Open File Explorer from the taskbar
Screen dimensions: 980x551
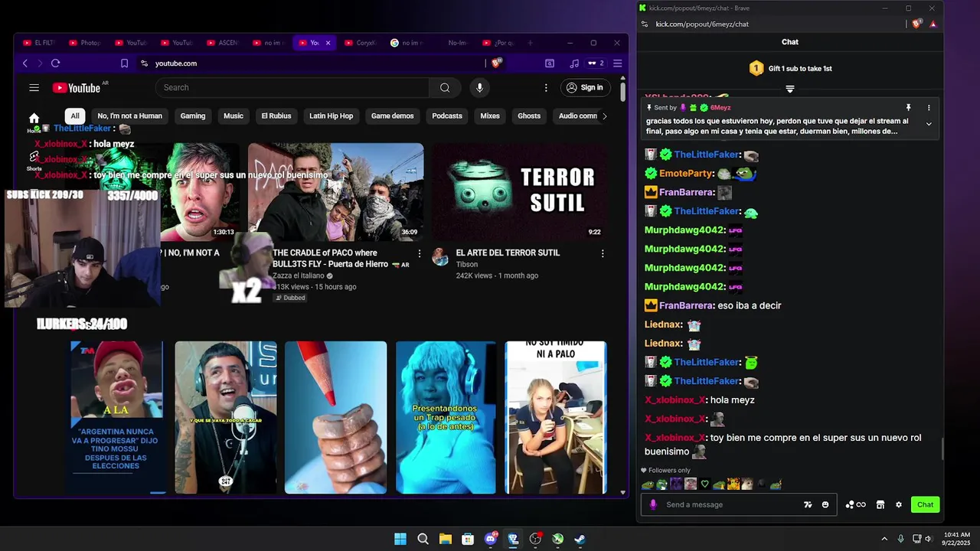coord(446,540)
